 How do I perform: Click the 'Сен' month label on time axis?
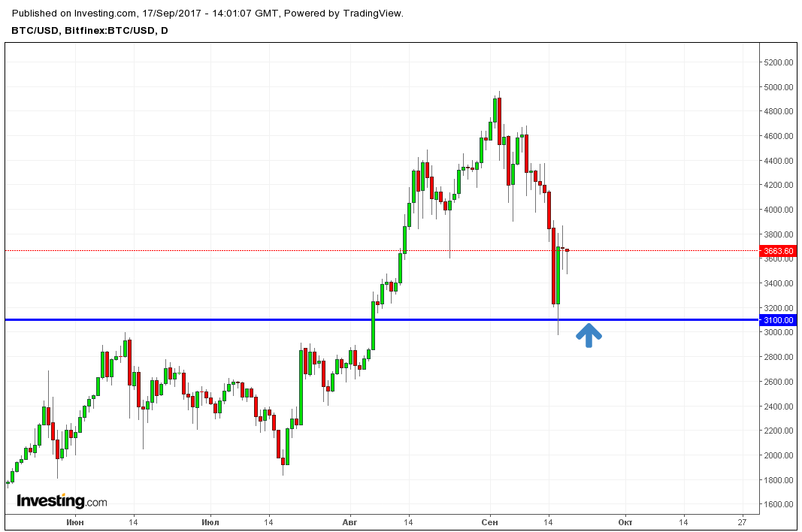click(x=489, y=522)
